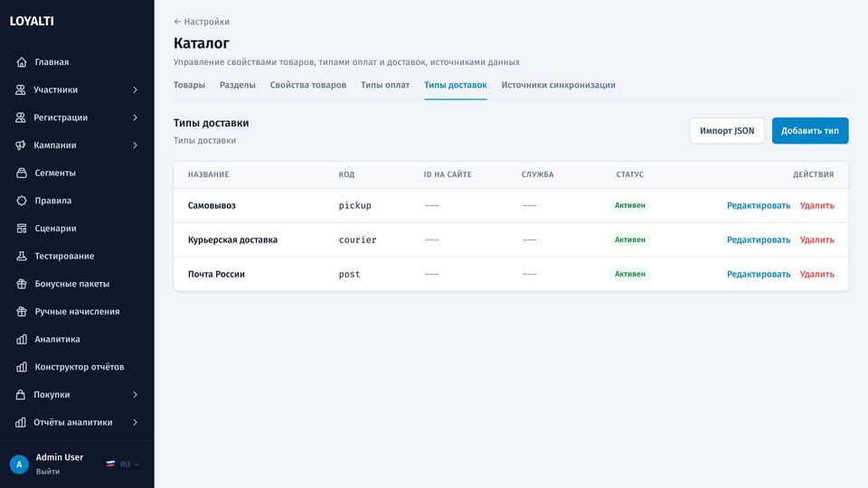Viewport: 868px width, 488px height.
Task: Delete the Самовывоз delivery type
Action: point(816,205)
